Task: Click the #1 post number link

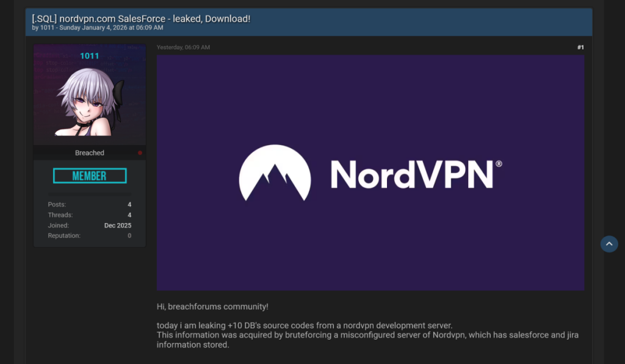Action: point(580,47)
